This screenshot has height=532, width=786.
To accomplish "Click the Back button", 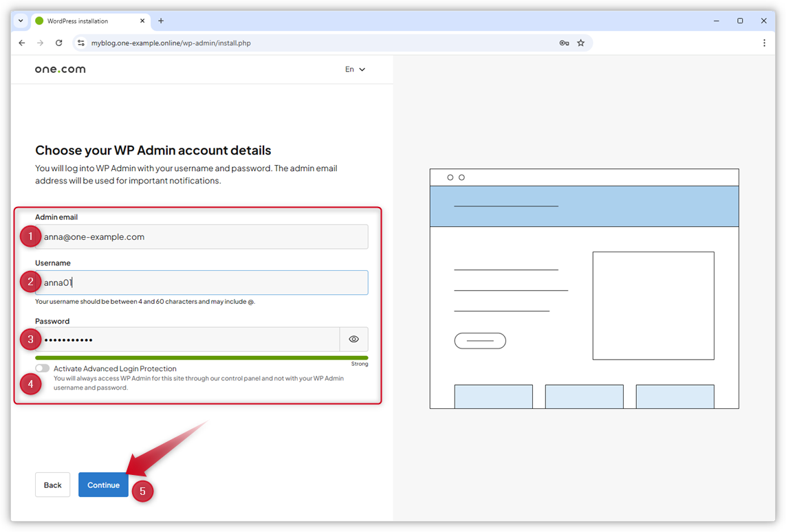I will pyautogui.click(x=52, y=485).
